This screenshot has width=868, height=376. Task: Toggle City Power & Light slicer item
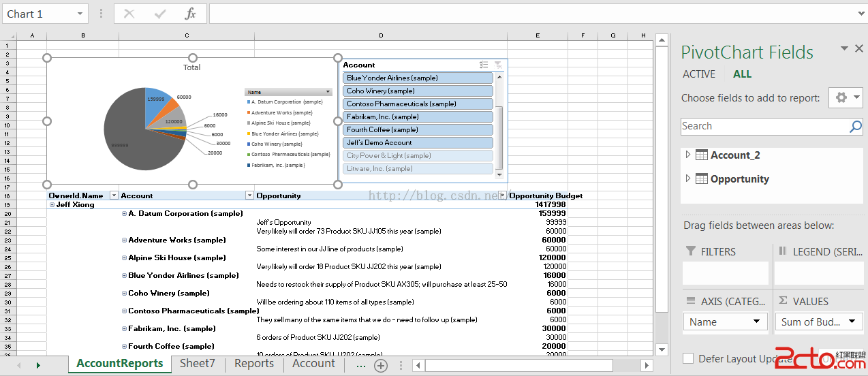click(x=418, y=155)
